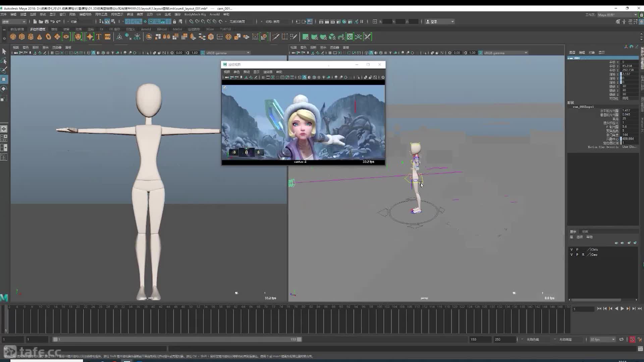Click the polygon Type text tool icon
The width and height of the screenshot is (644, 362).
(x=99, y=37)
